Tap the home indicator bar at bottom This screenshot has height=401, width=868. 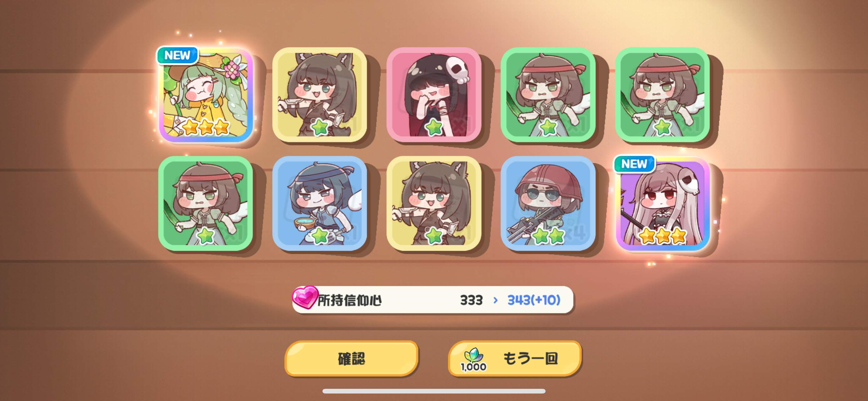tap(434, 391)
